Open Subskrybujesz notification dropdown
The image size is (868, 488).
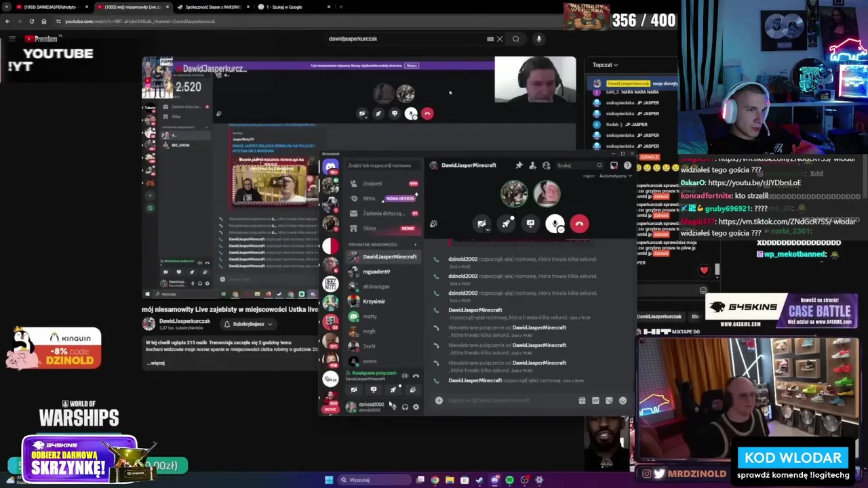tap(248, 324)
